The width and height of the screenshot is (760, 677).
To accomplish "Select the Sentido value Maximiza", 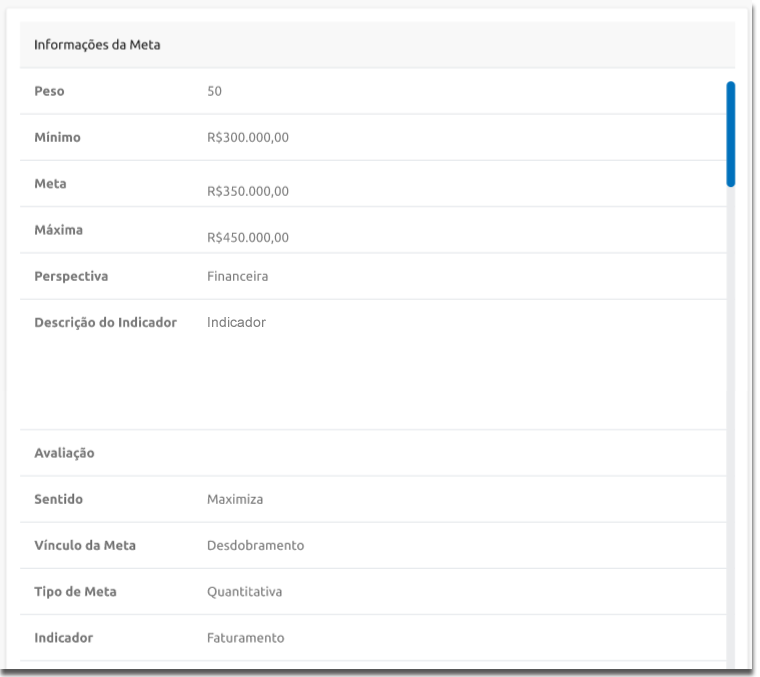I will coord(234,499).
